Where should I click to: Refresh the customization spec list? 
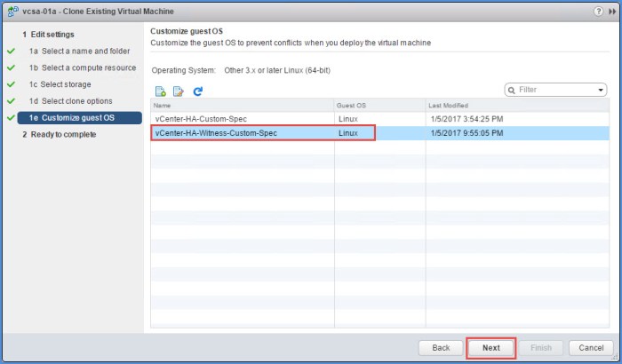[x=197, y=91]
